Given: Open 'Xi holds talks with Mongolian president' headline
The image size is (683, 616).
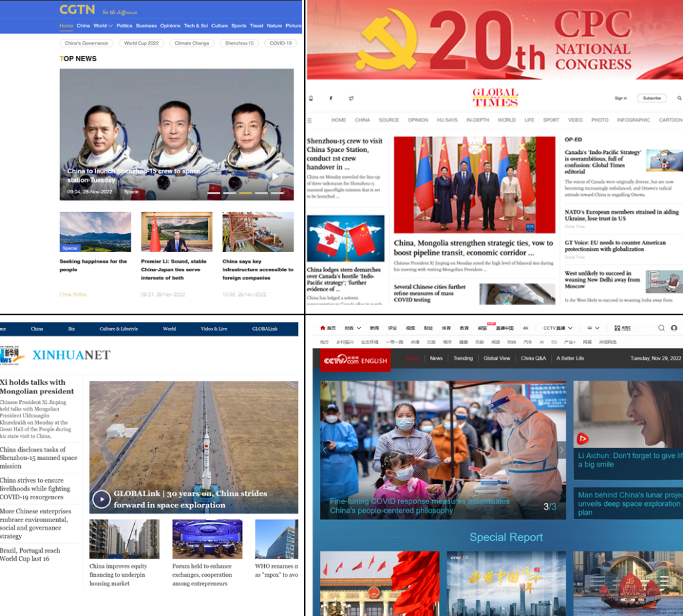Looking at the screenshot, I should pos(37,387).
